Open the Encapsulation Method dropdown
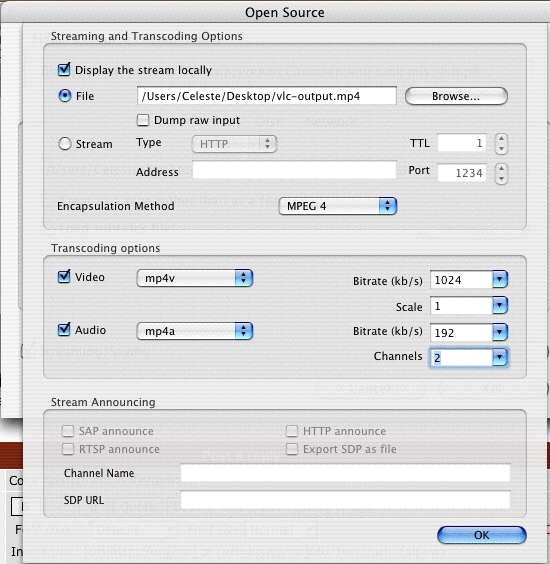The height and width of the screenshot is (564, 550). [338, 206]
